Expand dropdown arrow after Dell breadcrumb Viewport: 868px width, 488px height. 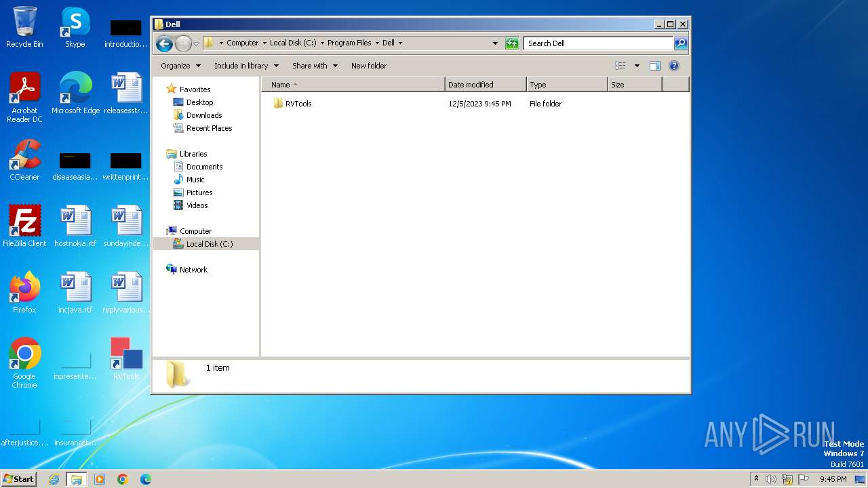coord(400,43)
